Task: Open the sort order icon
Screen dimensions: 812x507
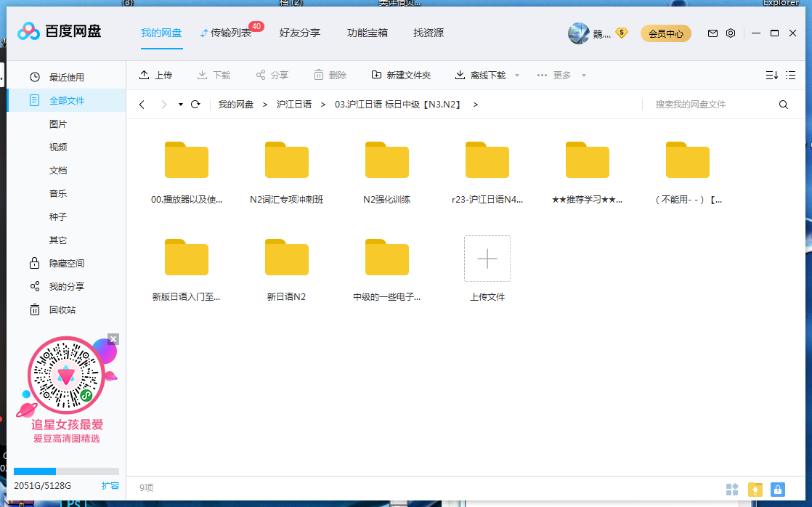Action: 771,75
